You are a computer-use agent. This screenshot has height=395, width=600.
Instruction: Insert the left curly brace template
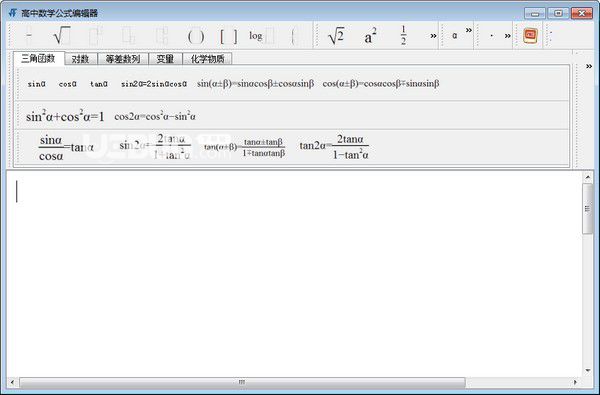point(294,36)
